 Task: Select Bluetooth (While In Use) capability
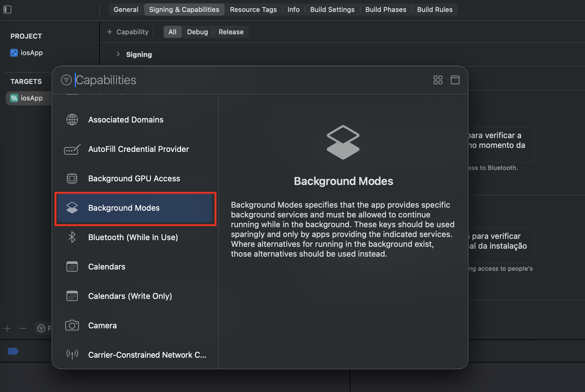[135, 237]
